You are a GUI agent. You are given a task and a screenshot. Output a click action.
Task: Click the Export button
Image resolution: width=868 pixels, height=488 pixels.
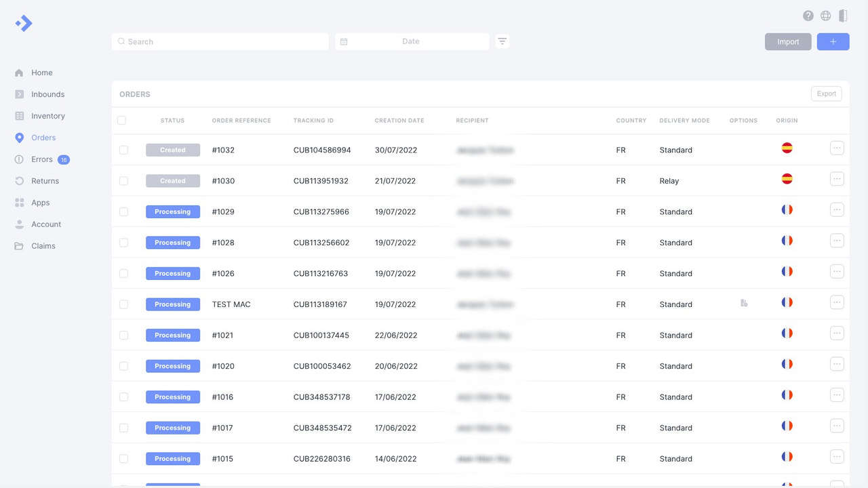tap(826, 94)
